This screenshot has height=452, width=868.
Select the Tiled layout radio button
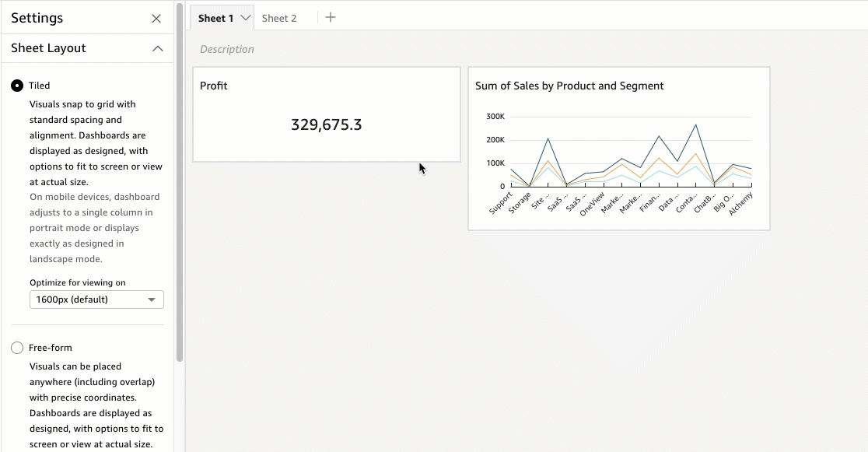[17, 86]
